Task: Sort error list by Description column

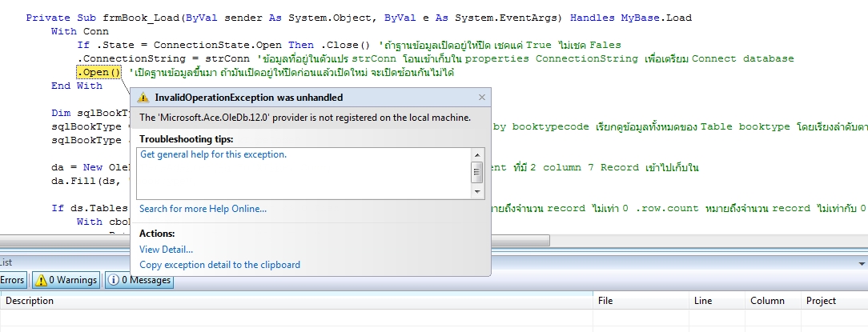Action: 296,301
